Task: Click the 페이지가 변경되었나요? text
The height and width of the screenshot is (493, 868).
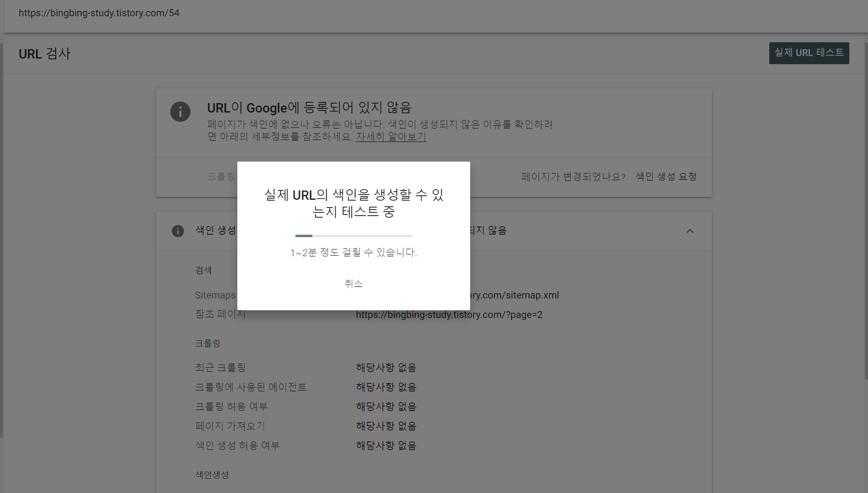Action: coord(573,177)
